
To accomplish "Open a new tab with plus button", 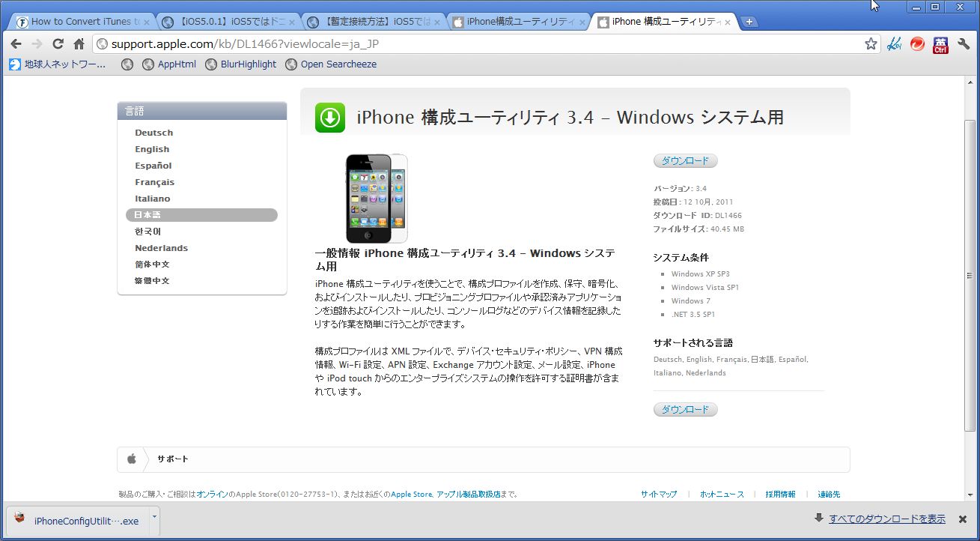I will 749,22.
